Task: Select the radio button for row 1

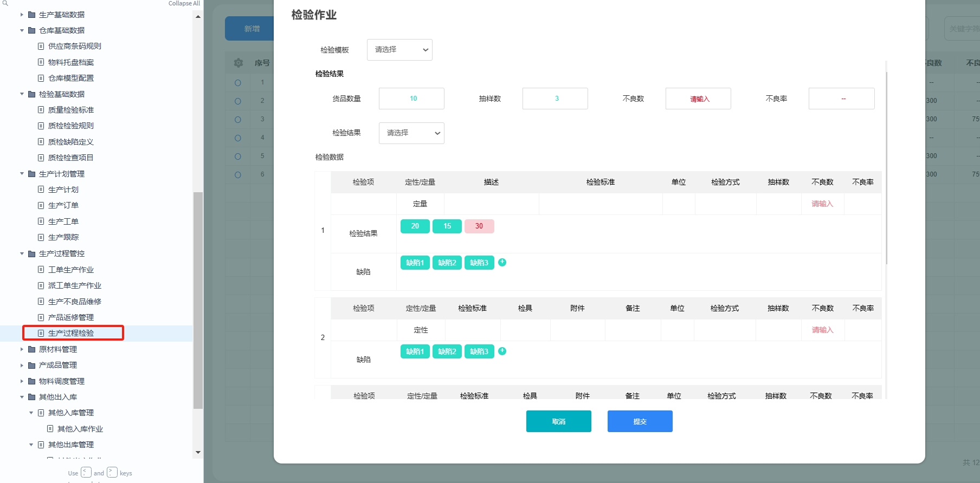Action: [238, 83]
